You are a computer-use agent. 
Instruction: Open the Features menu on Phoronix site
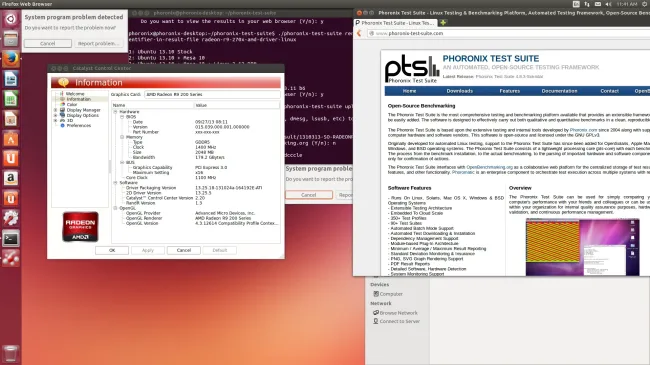click(509, 91)
